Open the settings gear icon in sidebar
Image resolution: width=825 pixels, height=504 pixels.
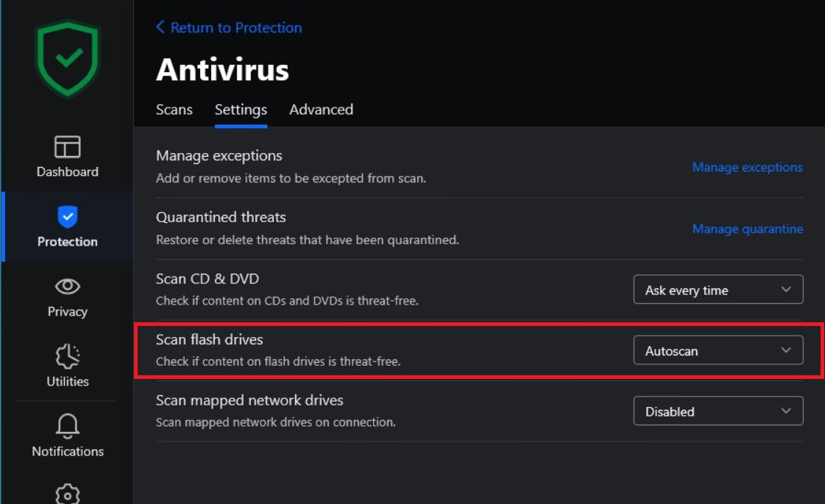(x=68, y=494)
